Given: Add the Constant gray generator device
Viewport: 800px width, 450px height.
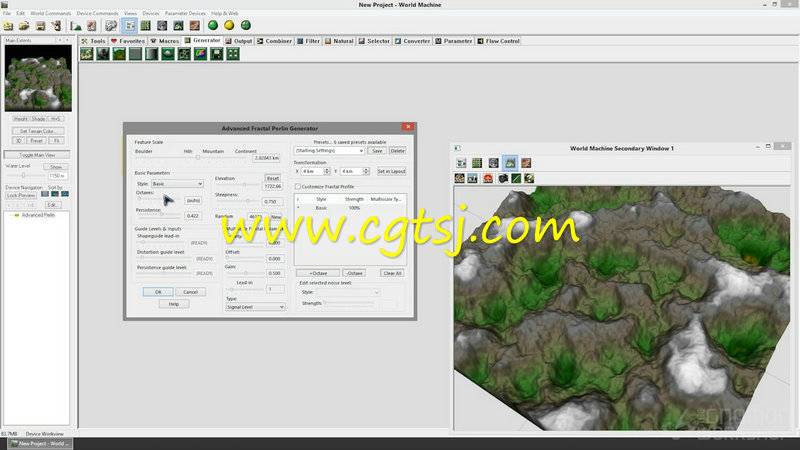Looking at the screenshot, I should coord(135,54).
